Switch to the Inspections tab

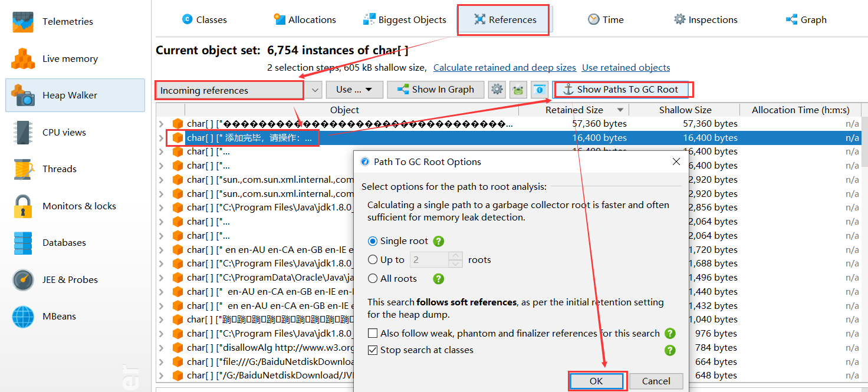pyautogui.click(x=705, y=19)
